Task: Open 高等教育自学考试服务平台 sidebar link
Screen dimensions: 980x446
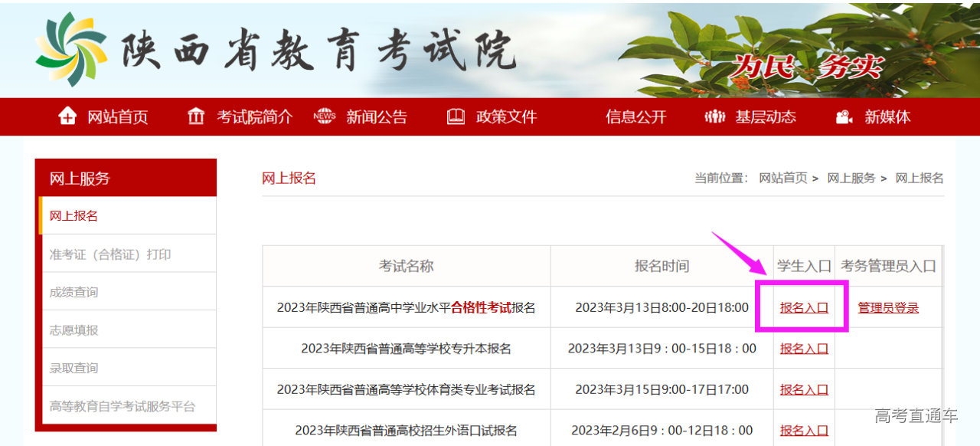Action: click(122, 406)
